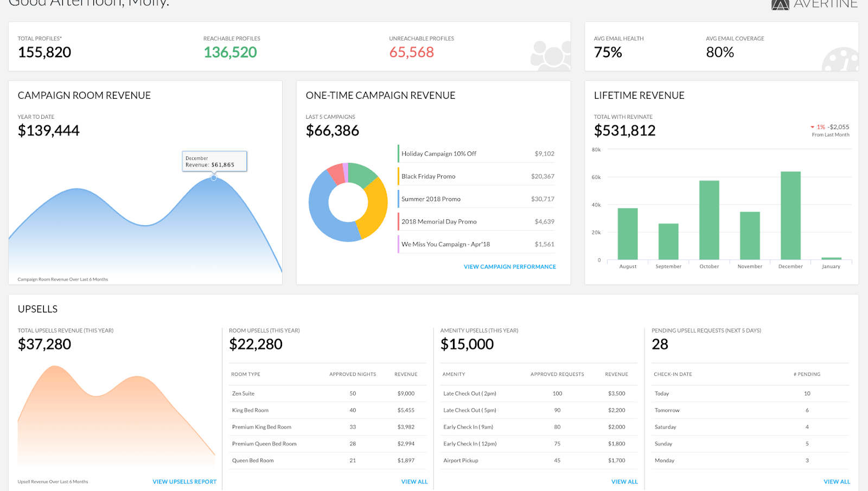Click the Avertine logo icon
The width and height of the screenshot is (868, 491).
point(780,5)
